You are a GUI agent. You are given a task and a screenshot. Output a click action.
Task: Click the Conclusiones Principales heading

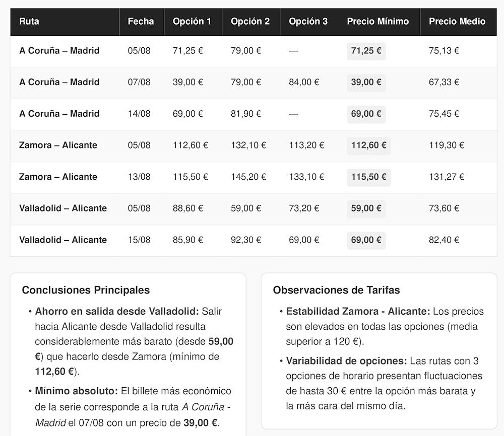coord(86,290)
